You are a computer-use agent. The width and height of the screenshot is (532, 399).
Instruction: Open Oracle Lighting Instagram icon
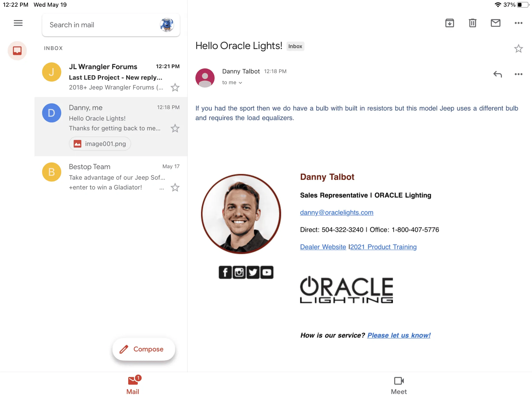[x=239, y=272]
